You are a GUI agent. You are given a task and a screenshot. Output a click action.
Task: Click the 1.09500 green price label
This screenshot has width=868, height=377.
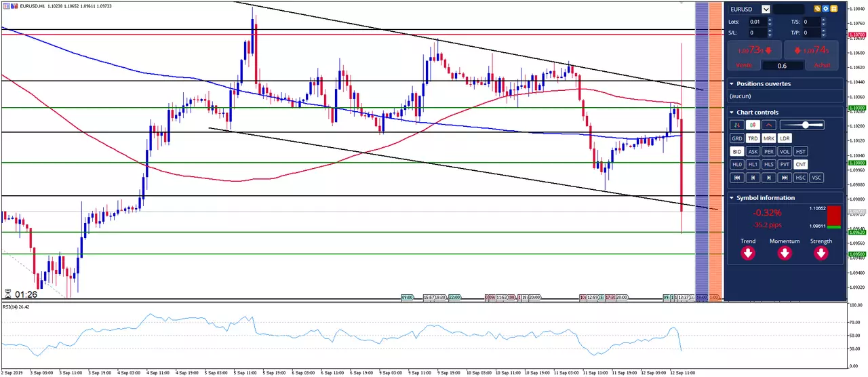pyautogui.click(x=857, y=254)
